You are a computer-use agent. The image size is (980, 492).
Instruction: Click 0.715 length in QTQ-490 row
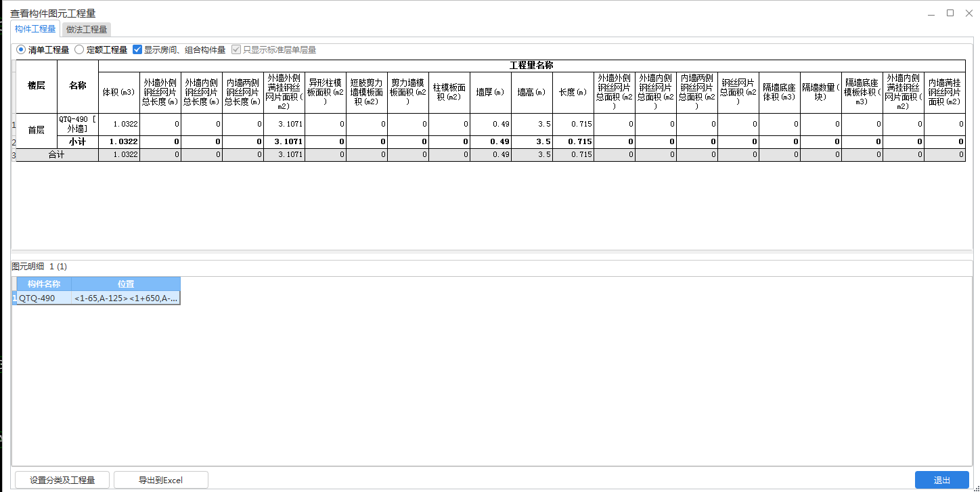[x=573, y=125]
